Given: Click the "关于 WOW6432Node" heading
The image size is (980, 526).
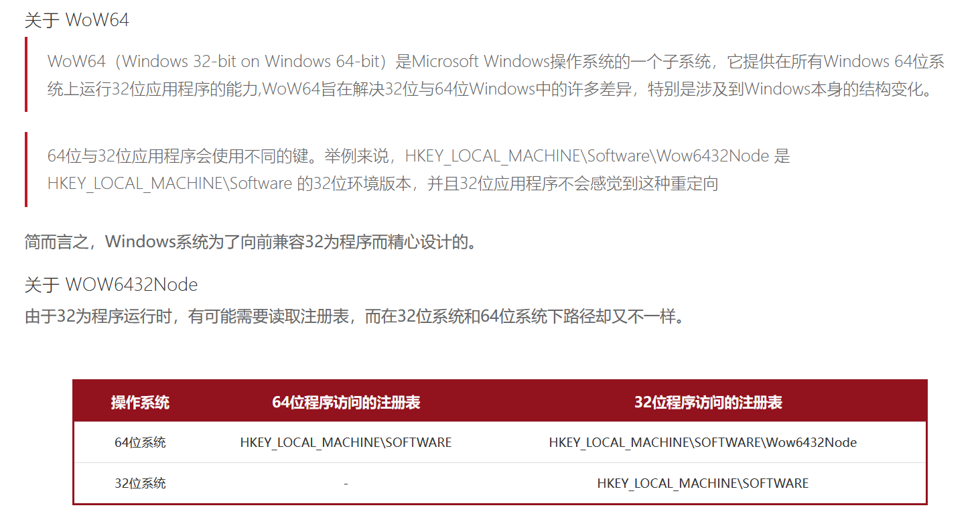Looking at the screenshot, I should 111,285.
